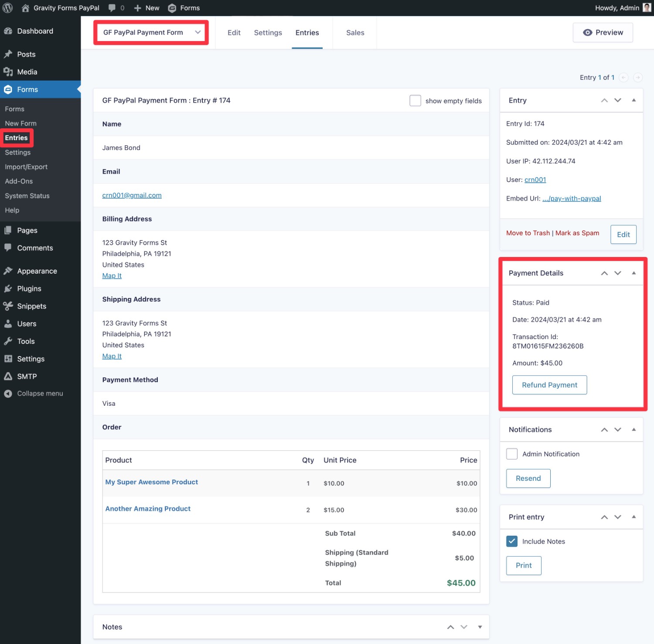Open Import/Export submenu item

coord(26,167)
